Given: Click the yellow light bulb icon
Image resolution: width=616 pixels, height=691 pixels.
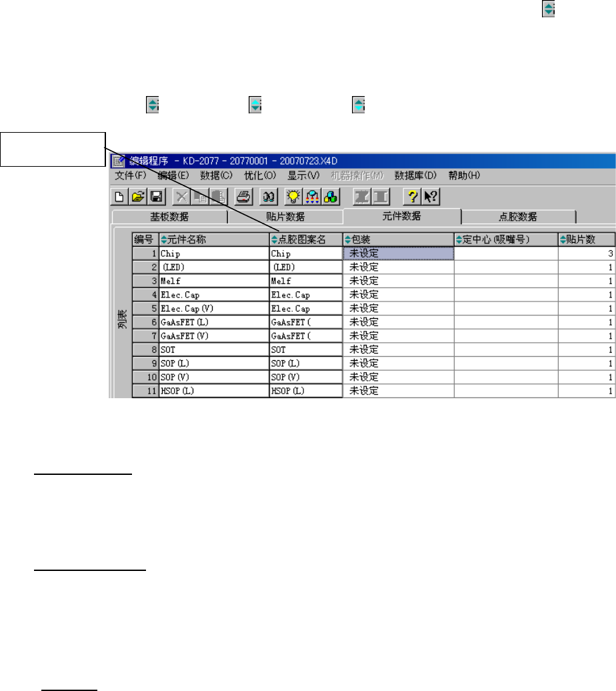Looking at the screenshot, I should 293,197.
